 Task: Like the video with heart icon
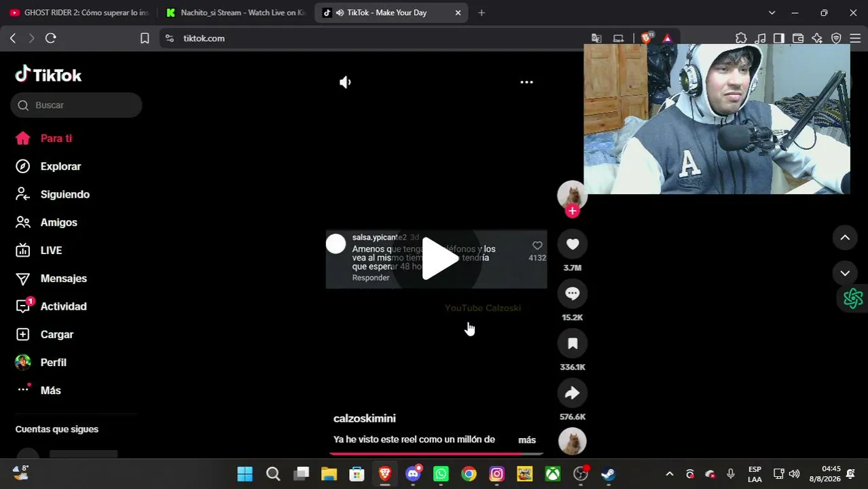point(573,244)
